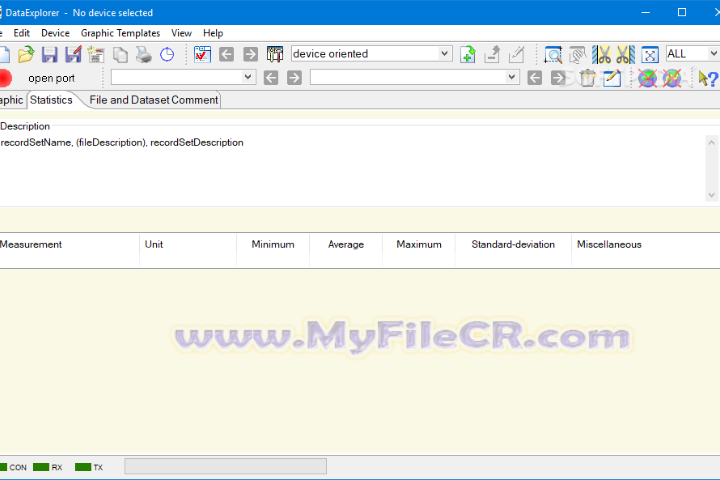Image resolution: width=720 pixels, height=480 pixels.
Task: Switch to the Statistics tab
Action: 51,100
